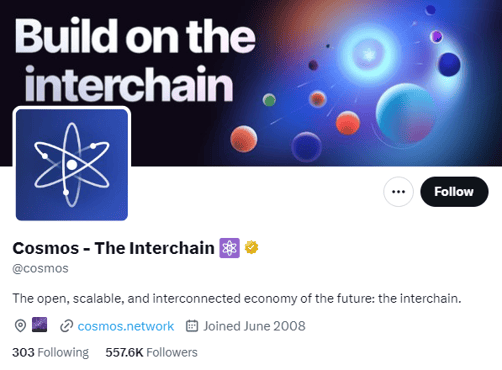View the 303 Following list

point(51,352)
